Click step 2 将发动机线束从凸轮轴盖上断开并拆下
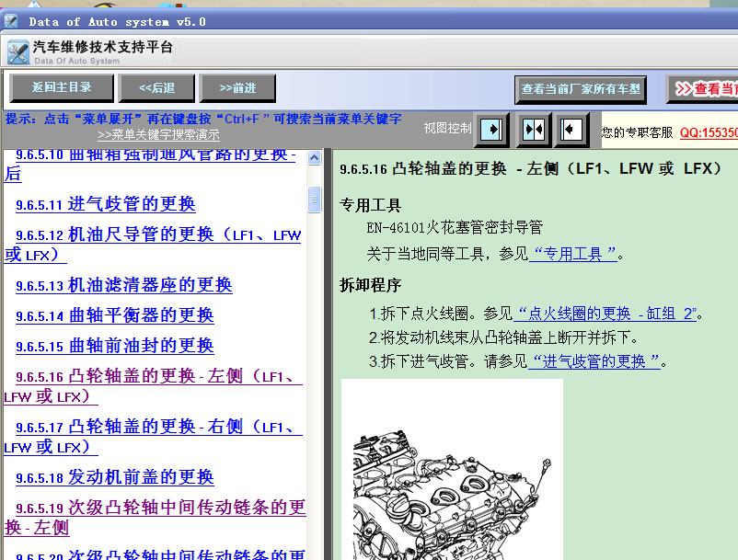 [x=503, y=337]
